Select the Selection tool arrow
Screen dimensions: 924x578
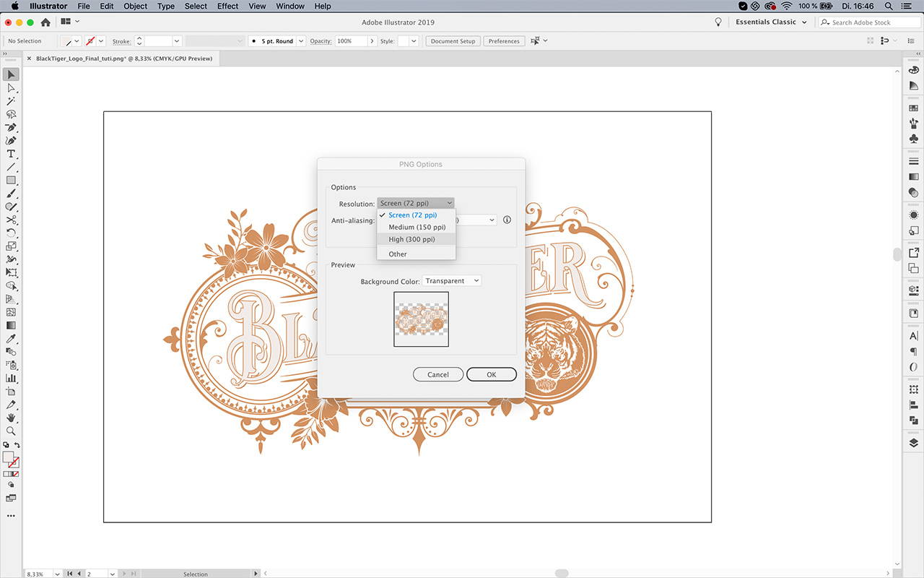[x=11, y=74]
